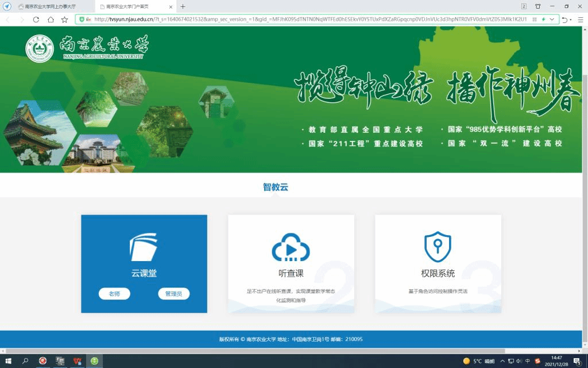
Task: Open the browser hamburger menu
Action: (579, 19)
